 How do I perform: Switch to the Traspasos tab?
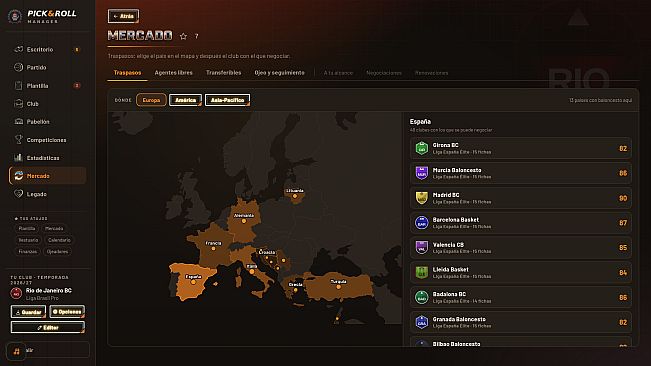coord(127,73)
